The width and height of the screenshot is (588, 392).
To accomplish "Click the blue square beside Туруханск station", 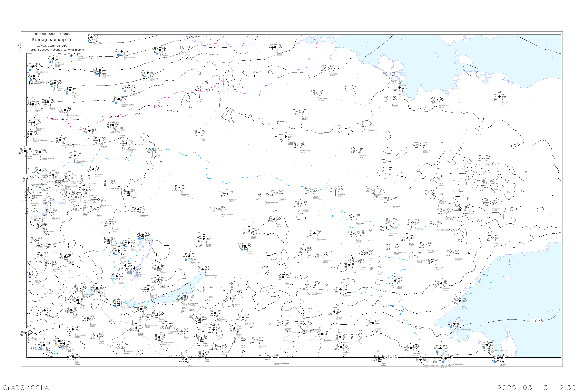I will [x=144, y=76].
